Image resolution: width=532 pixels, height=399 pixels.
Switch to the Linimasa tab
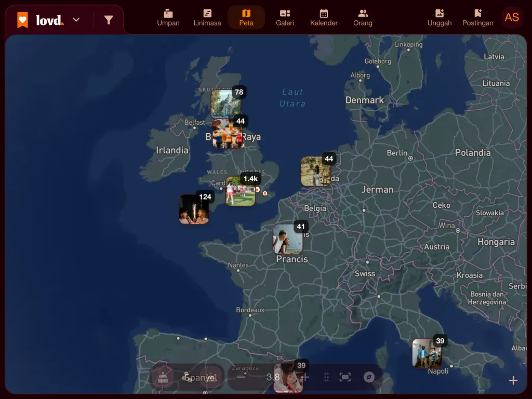[x=207, y=18]
